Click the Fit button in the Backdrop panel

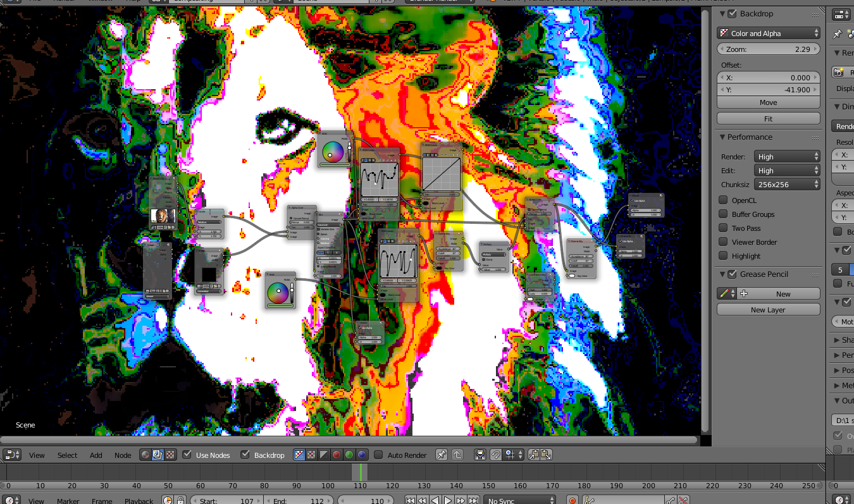point(768,118)
